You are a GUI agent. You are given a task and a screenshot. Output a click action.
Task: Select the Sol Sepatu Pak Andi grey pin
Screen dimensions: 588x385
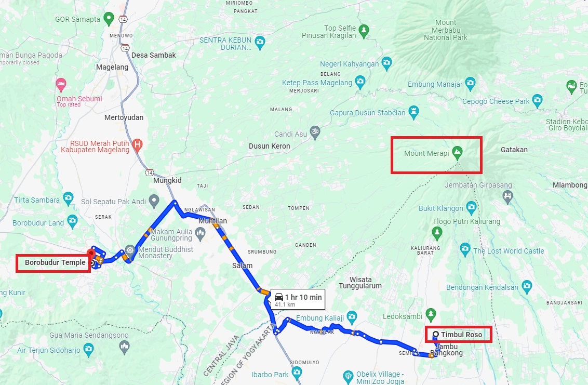[x=154, y=201]
